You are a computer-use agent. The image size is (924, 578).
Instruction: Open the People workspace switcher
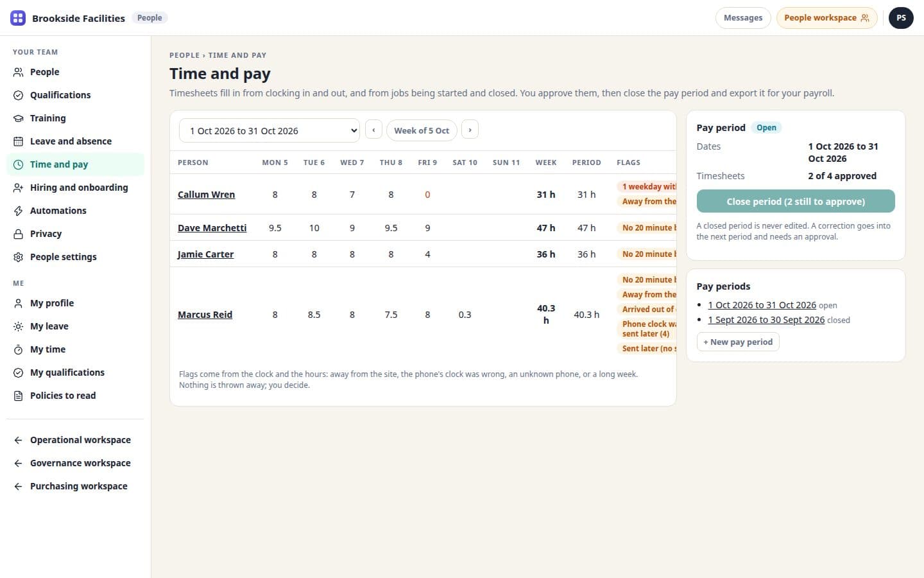coord(826,18)
